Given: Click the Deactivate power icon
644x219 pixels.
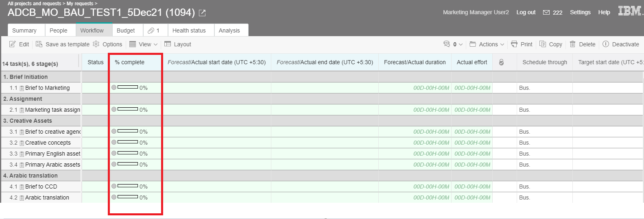Looking at the screenshot, I should pyautogui.click(x=606, y=44).
